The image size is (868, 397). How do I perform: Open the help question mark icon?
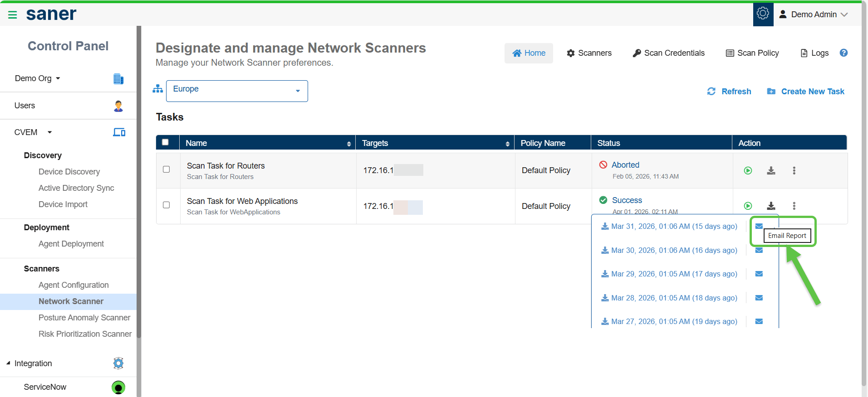(x=843, y=53)
